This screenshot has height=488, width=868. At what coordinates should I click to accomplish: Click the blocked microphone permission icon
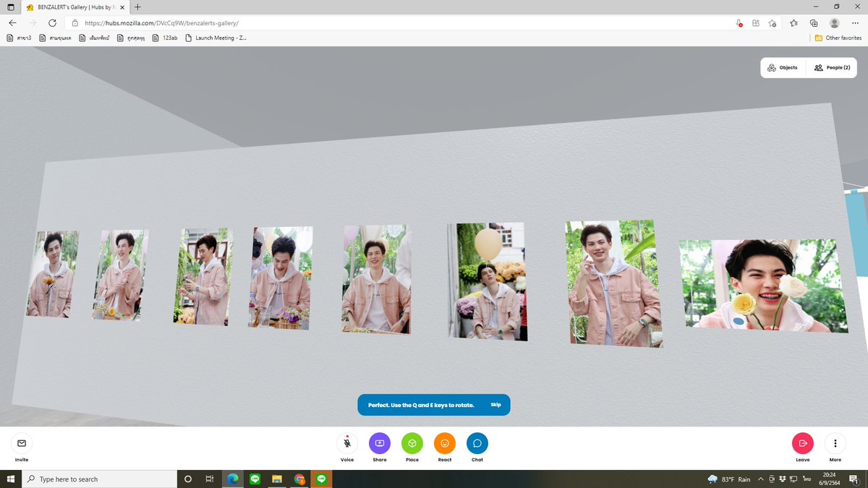pos(739,22)
